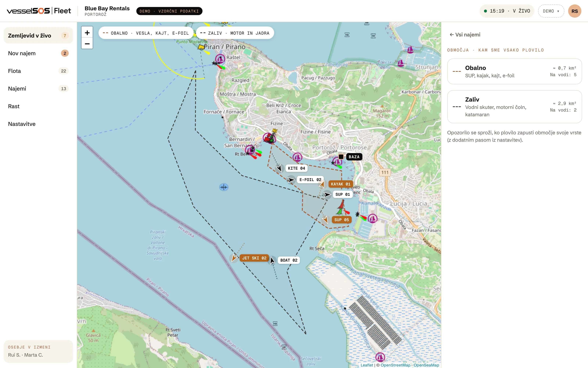
Task: Click the E-FOIL 02 label
Action: click(x=310, y=180)
